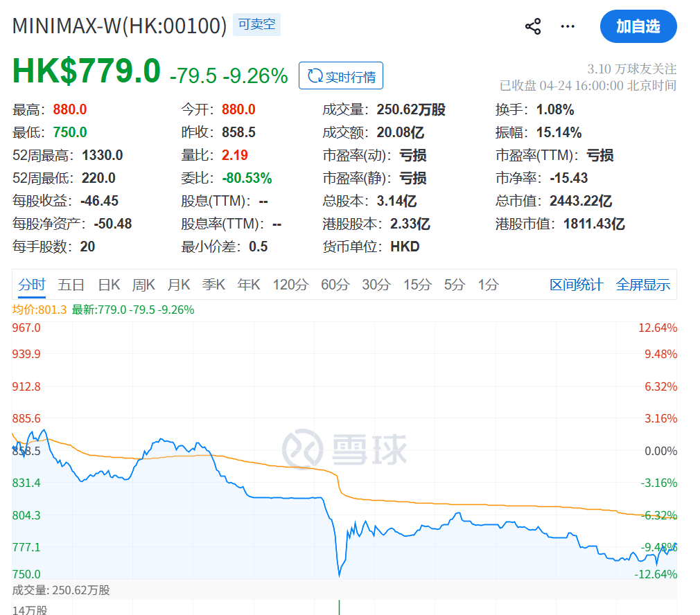
Task: Switch to the 五日 chart tab
Action: tap(71, 285)
